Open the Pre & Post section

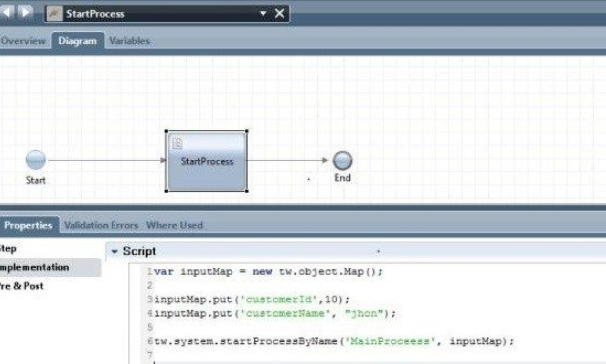coord(23,285)
